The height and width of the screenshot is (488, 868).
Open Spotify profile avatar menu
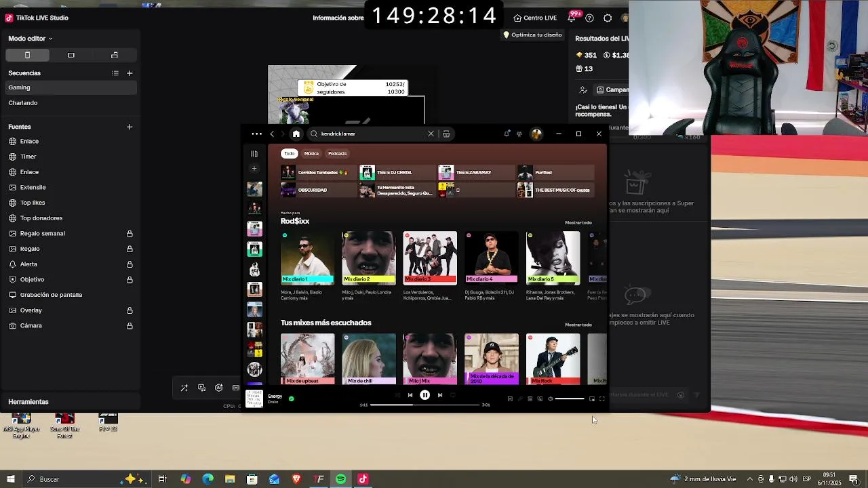click(x=536, y=134)
